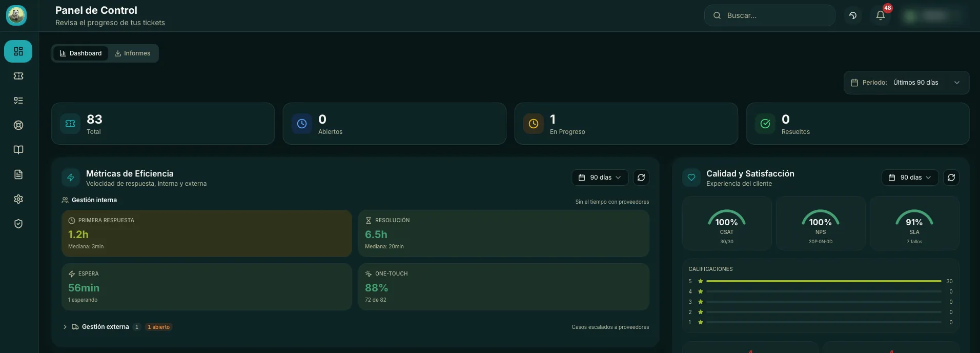Click the history clock icon in header
This screenshot has height=353, width=980.
tap(853, 15)
